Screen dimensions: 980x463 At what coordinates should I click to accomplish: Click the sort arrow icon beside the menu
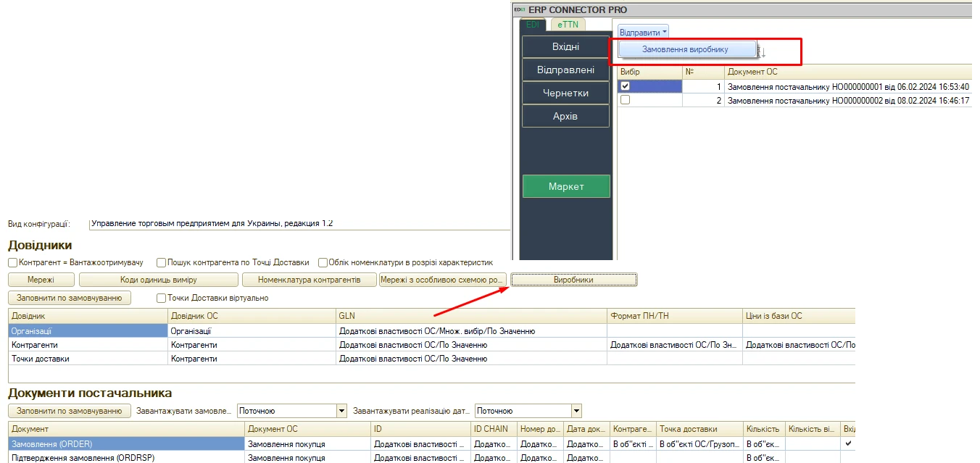762,51
